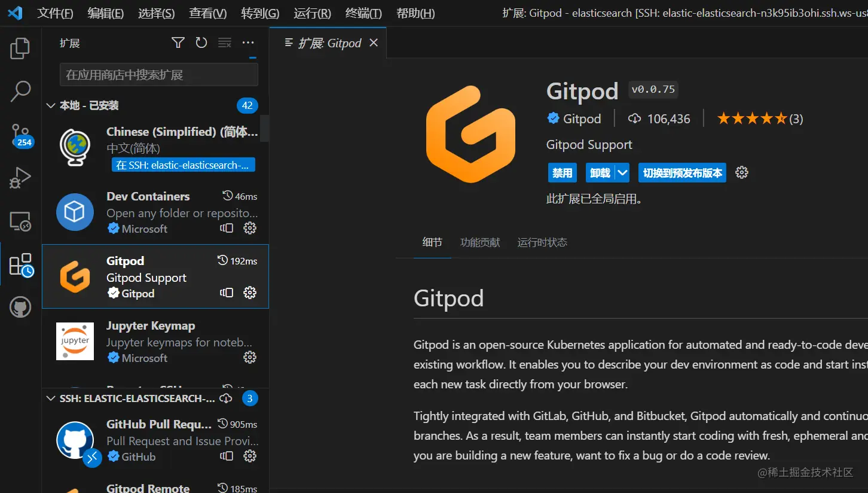Open the Search view in the activity bar
This screenshot has height=493, width=868.
pyautogui.click(x=20, y=91)
